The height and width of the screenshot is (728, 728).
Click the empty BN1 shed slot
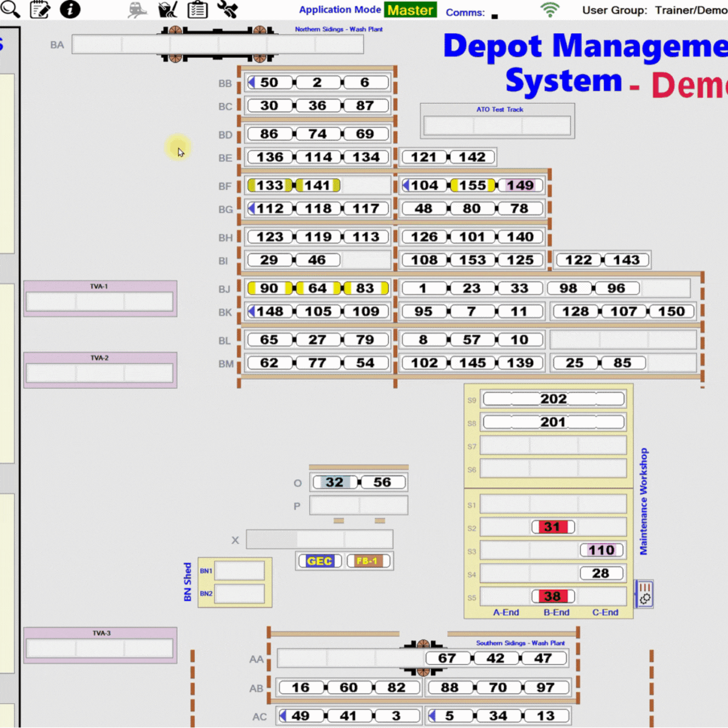tap(240, 571)
